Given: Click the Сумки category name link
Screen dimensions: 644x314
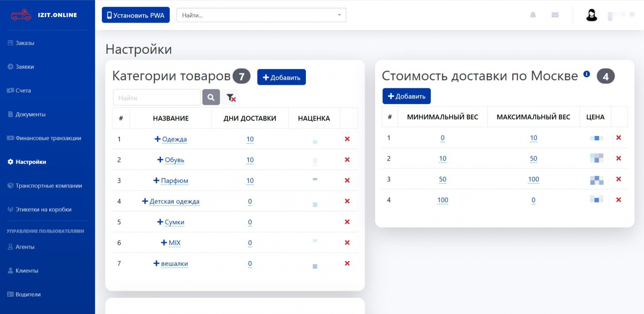Looking at the screenshot, I should [174, 222].
